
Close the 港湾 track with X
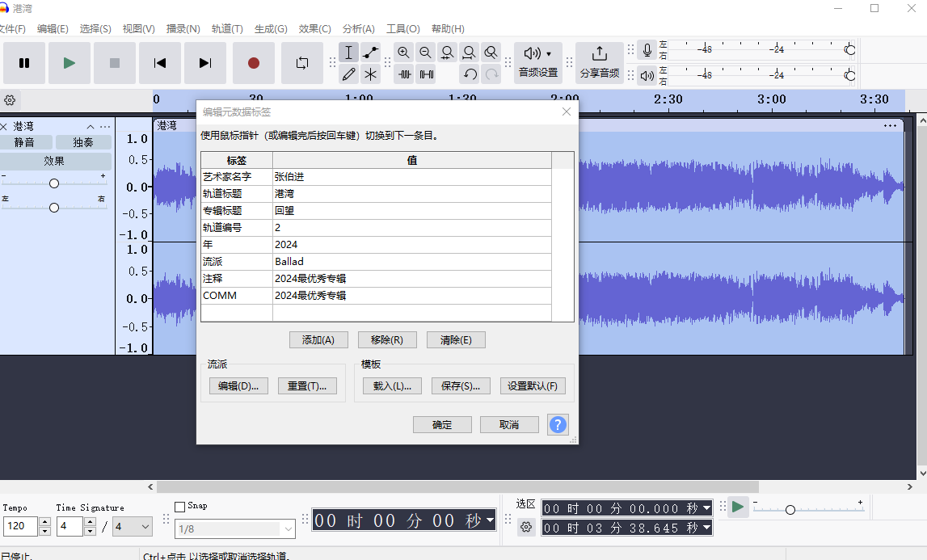[3, 127]
